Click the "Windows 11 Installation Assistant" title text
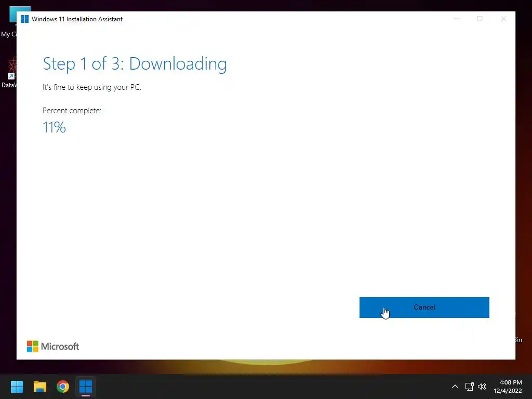The height and width of the screenshot is (399, 532). pos(77,19)
